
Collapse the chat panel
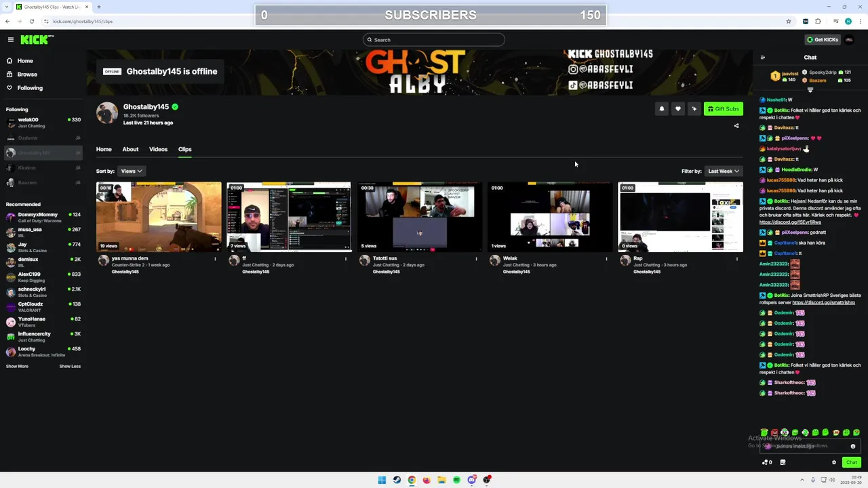763,58
